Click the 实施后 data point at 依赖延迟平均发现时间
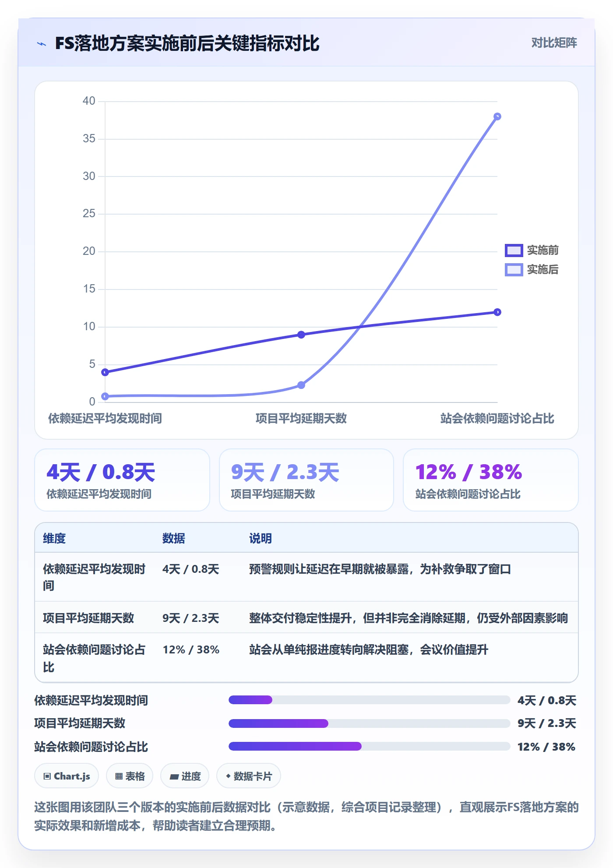 105,396
